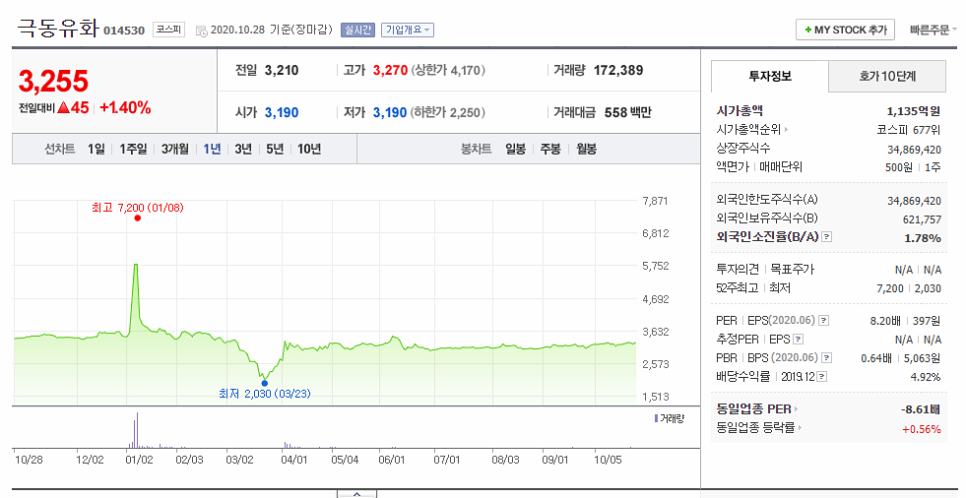Click the 전일 value 3,210

[282, 70]
